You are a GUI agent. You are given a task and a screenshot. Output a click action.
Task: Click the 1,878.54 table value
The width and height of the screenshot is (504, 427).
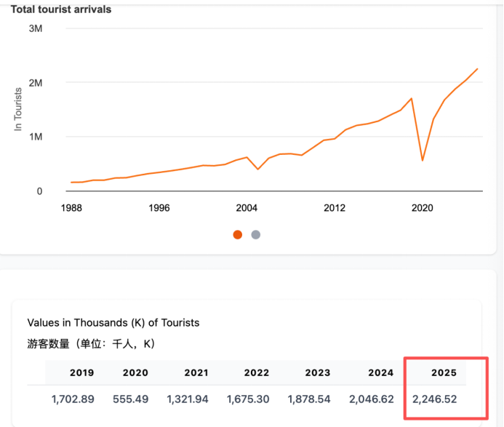click(309, 399)
